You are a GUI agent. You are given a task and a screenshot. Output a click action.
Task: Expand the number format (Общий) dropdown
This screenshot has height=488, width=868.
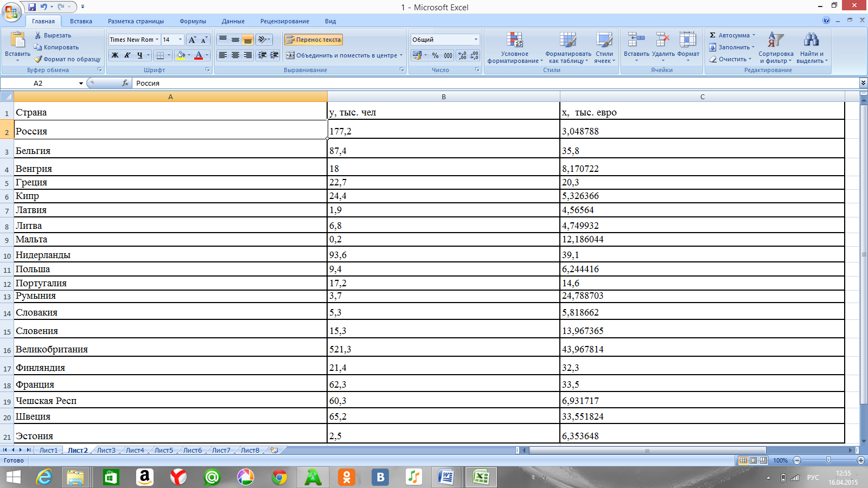476,40
